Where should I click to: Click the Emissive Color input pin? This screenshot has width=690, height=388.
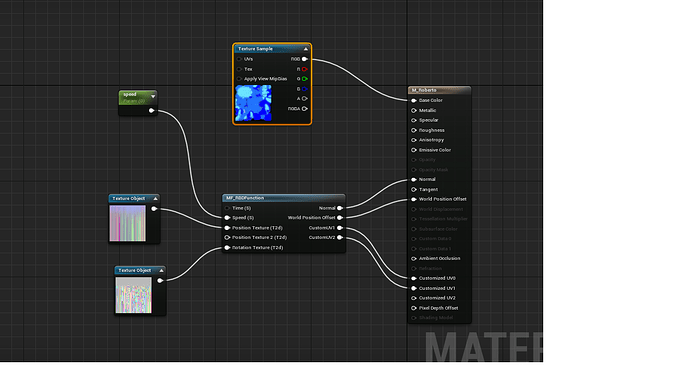click(414, 150)
